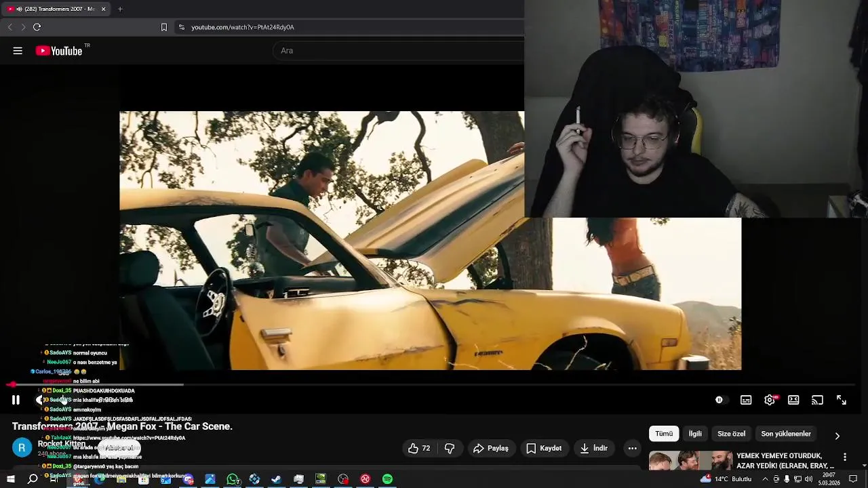Viewport: 868px width, 488px height.
Task: Open options for the YEMEK YEMEYE OTURDUK video
Action: click(845, 457)
